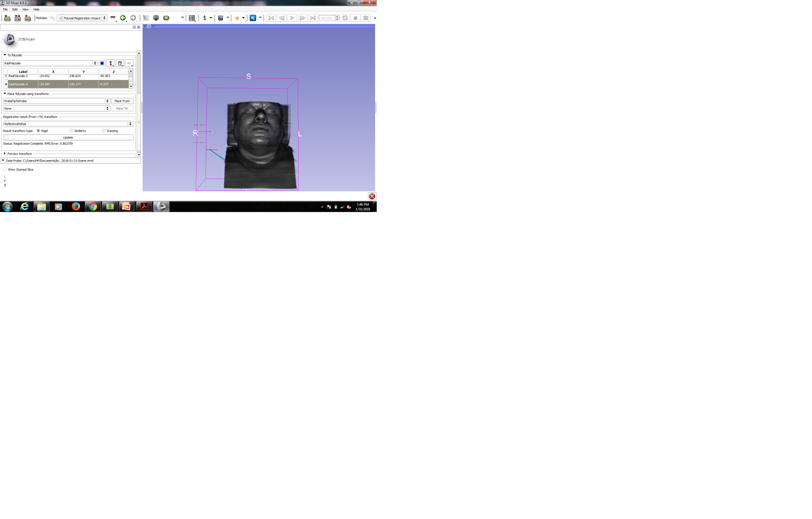Go back to previous module (green arrow)
This screenshot has width=812, height=519.
click(x=123, y=18)
